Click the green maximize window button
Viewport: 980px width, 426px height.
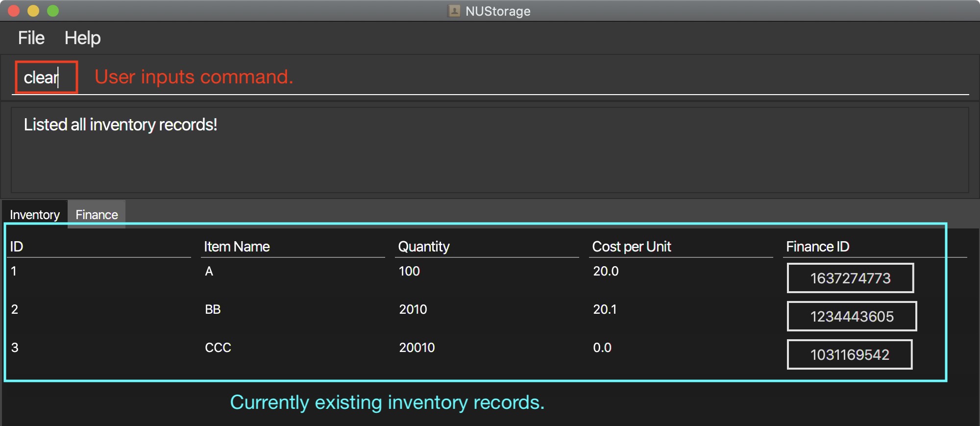(53, 11)
